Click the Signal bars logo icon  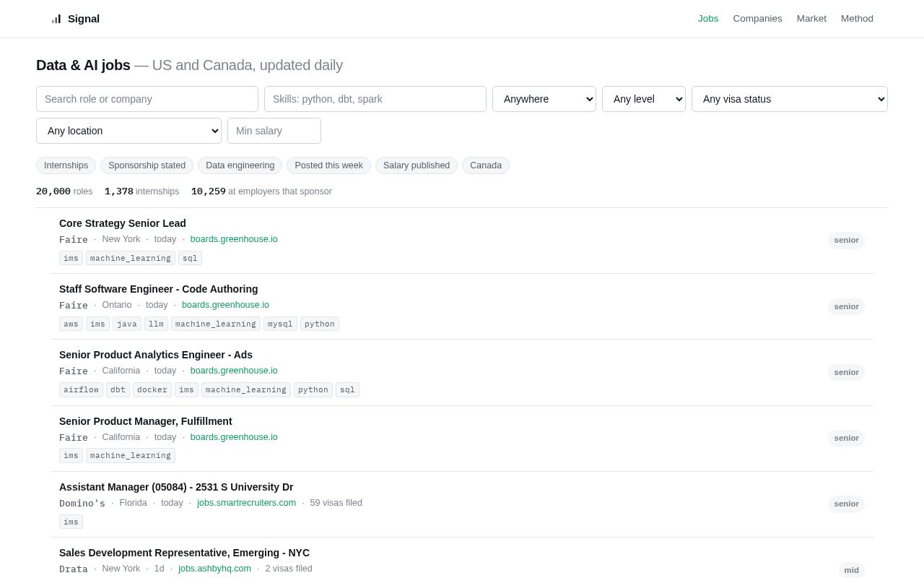point(56,19)
